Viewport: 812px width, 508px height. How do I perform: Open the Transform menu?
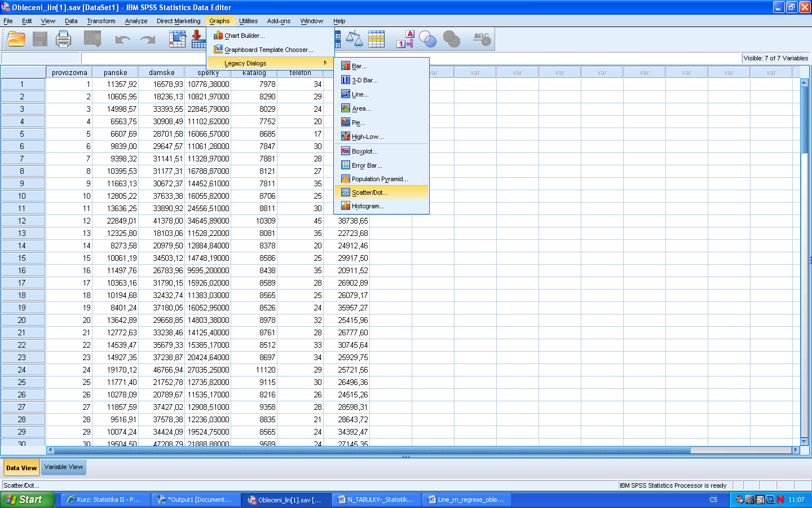pyautogui.click(x=101, y=21)
